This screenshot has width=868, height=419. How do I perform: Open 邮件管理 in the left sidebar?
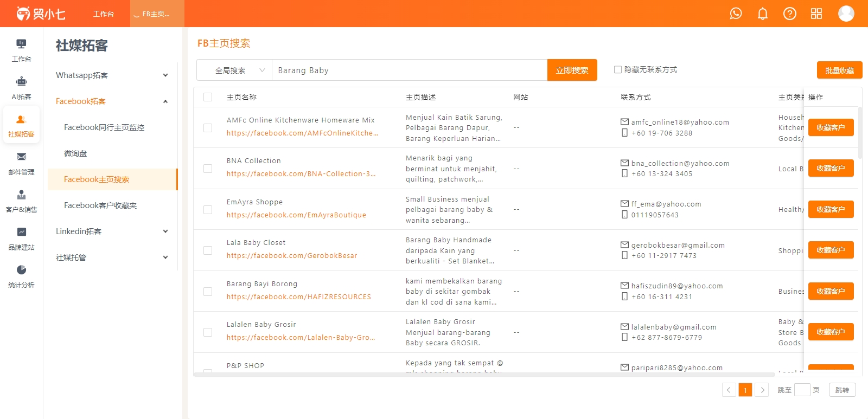tap(21, 164)
